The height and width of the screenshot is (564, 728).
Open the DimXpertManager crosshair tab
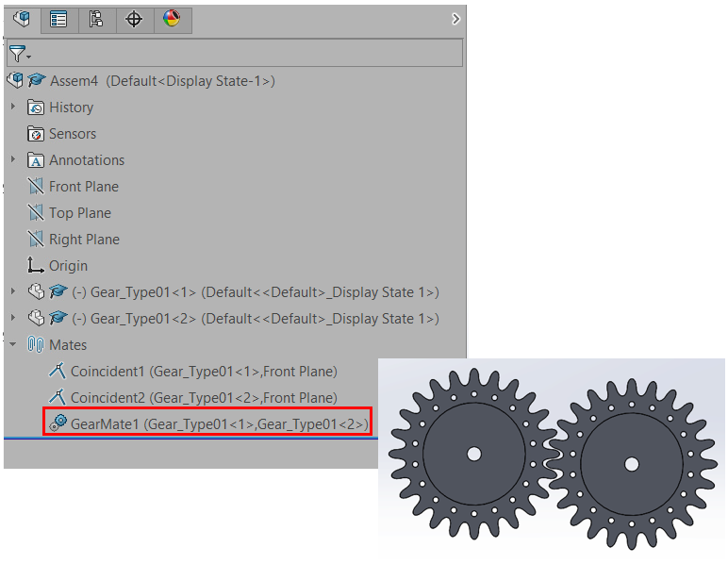click(x=134, y=20)
